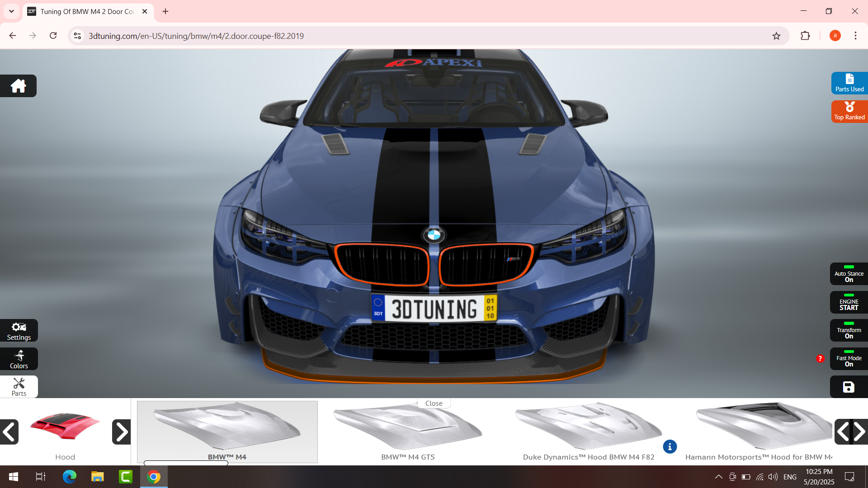Select the Parts tab
This screenshot has height=488, width=868.
point(19,387)
